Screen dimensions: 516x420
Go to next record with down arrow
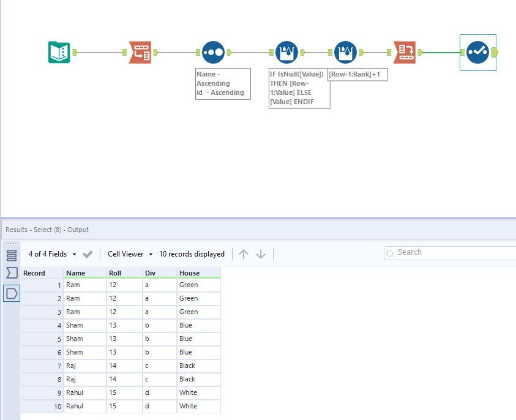[x=261, y=254]
